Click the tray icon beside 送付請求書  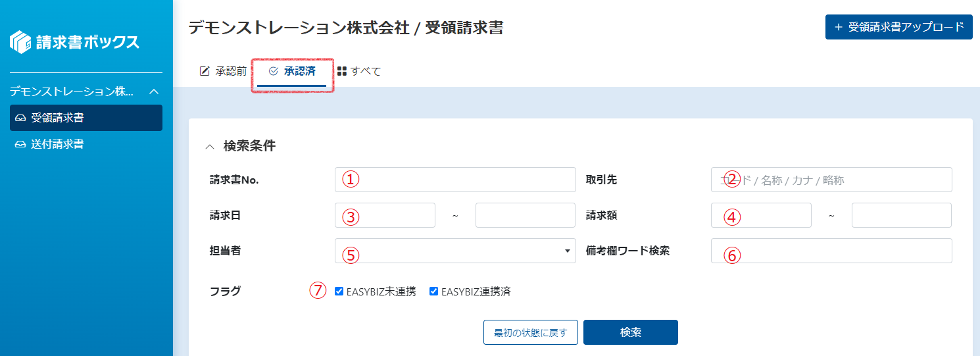pos(20,144)
